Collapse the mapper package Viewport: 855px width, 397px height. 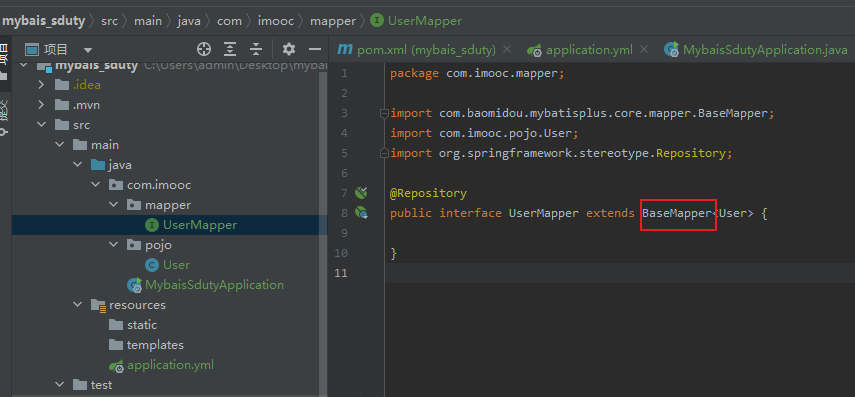(x=113, y=205)
